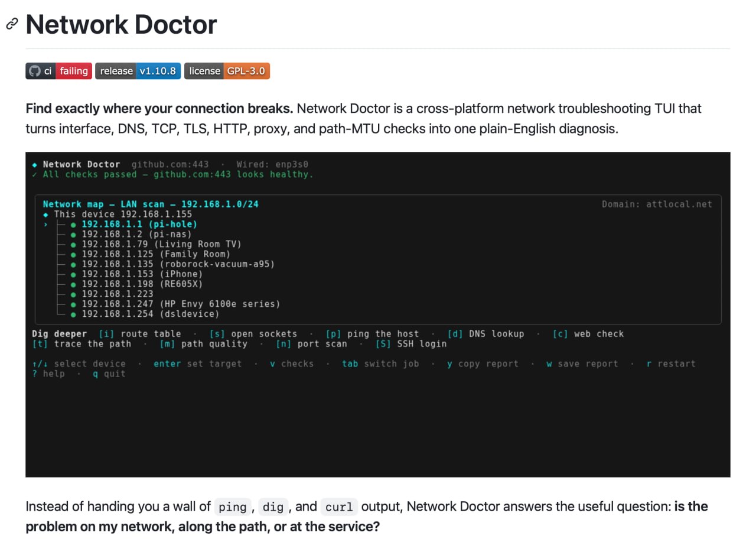
Task: Click the enter set target hint
Action: [x=198, y=364]
